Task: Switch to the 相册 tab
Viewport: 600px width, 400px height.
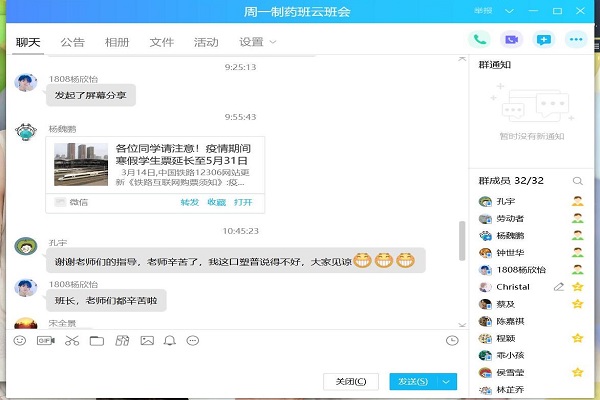Action: click(x=117, y=42)
